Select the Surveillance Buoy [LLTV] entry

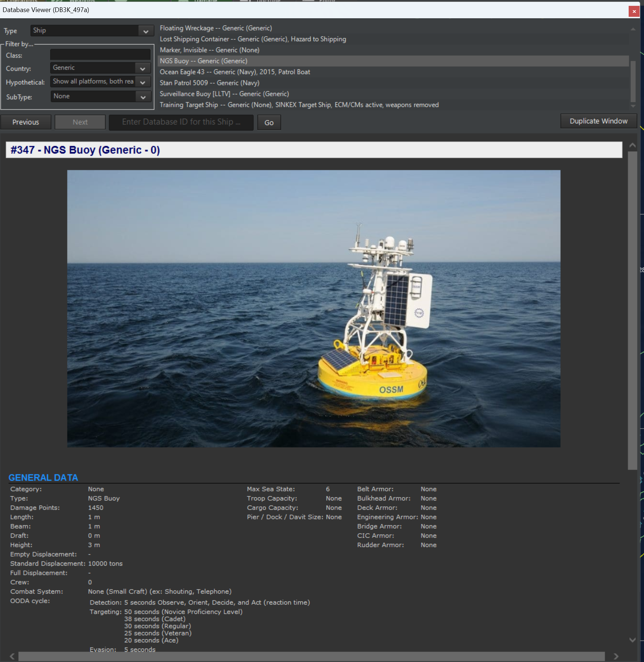224,94
